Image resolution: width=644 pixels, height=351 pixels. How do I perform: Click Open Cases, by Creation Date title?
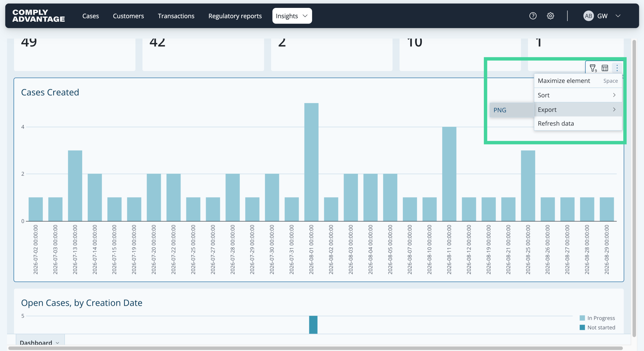[82, 303]
